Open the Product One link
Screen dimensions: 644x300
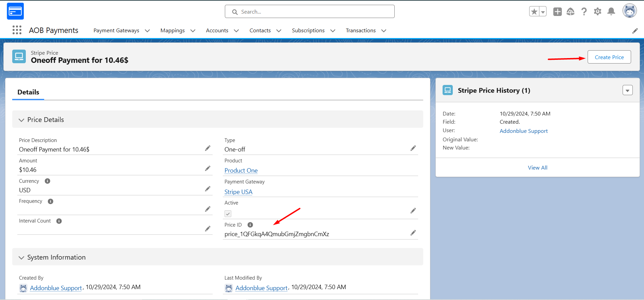coord(241,171)
